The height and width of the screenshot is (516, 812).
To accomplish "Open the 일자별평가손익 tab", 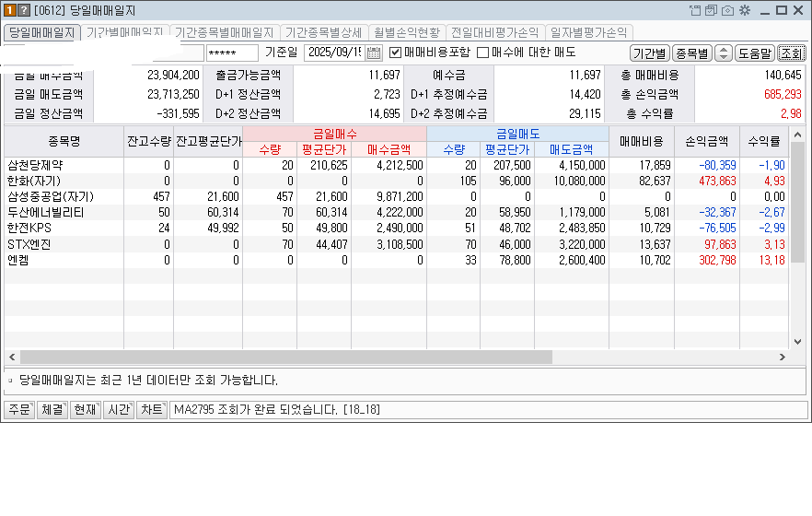I will point(589,32).
